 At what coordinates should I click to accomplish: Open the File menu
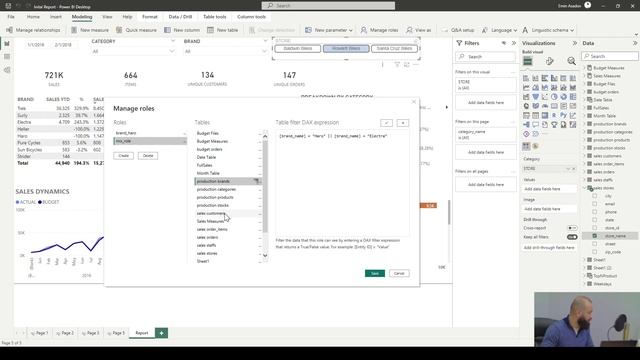(x=11, y=17)
